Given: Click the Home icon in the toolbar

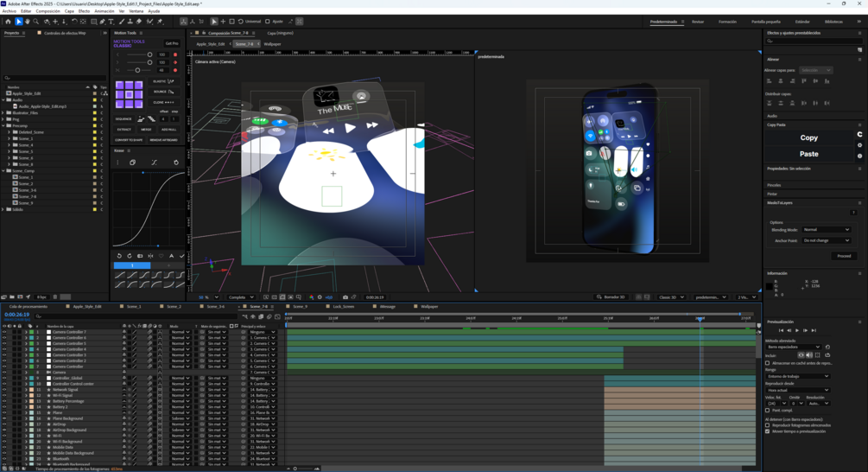Looking at the screenshot, I should (x=8, y=22).
